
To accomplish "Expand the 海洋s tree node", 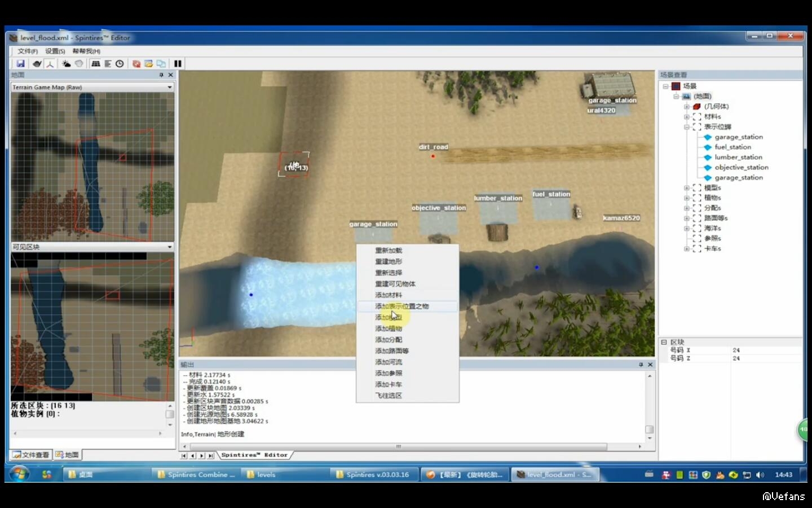I will click(x=687, y=229).
